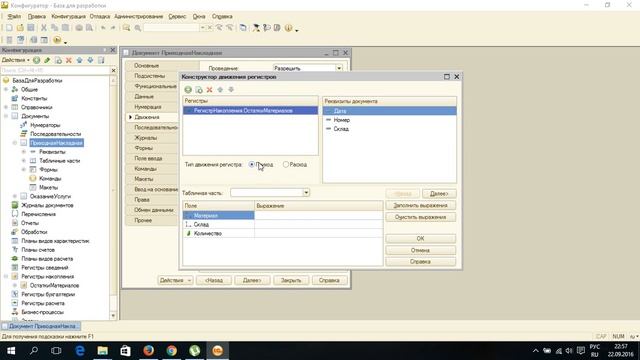
Task: Click Заполнить выражения button
Action: pos(420,206)
